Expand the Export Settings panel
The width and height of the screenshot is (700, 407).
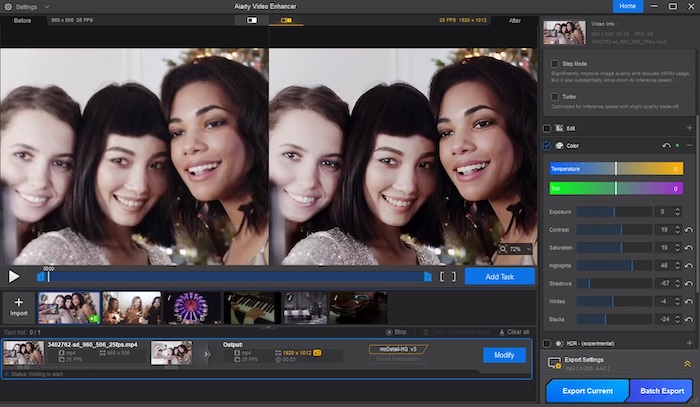tap(687, 365)
